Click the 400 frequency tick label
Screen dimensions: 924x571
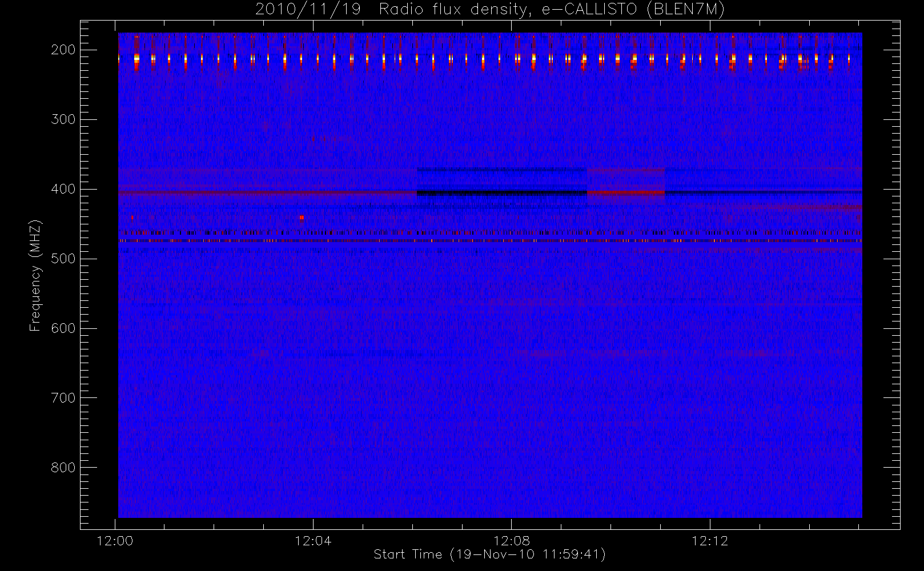pyautogui.click(x=63, y=189)
